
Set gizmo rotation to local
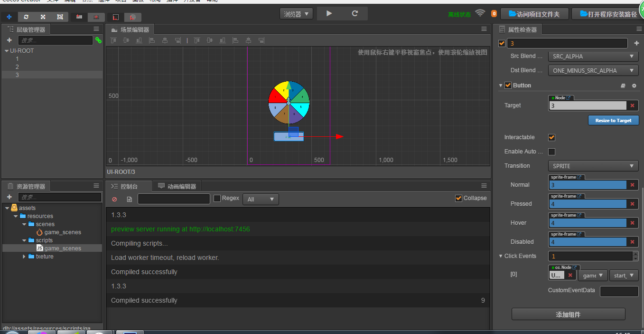click(116, 17)
